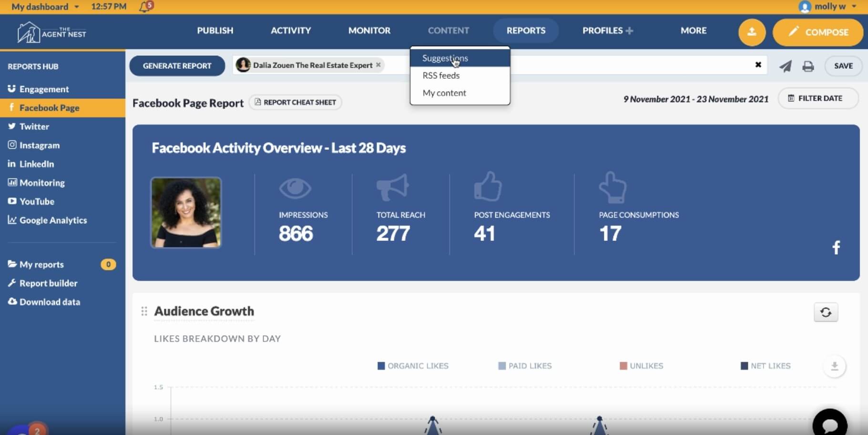This screenshot has height=435, width=868.
Task: Open the Filter Date picker
Action: pos(818,98)
